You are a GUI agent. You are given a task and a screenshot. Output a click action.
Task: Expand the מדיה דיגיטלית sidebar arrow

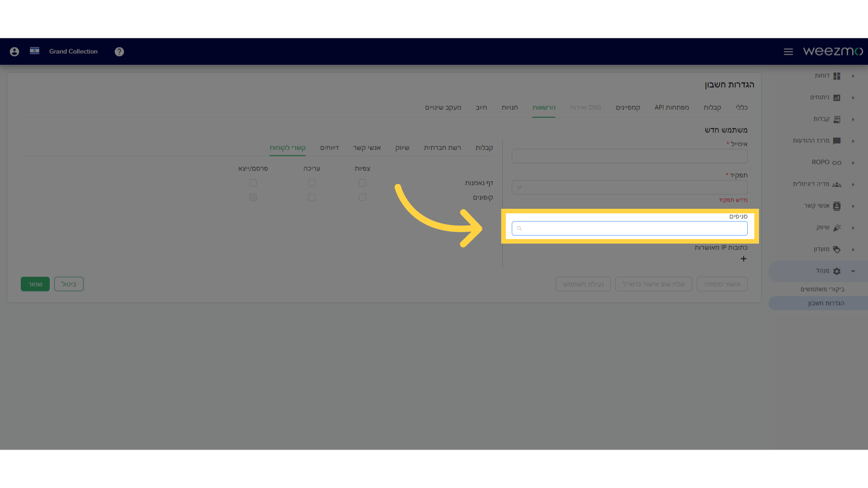tap(853, 184)
